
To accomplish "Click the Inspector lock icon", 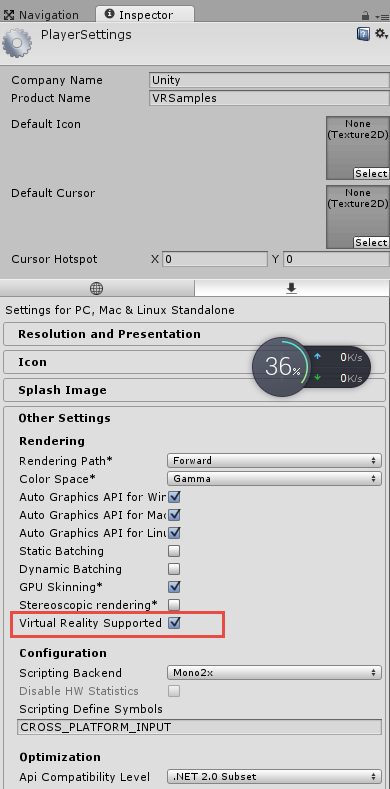I will coord(366,16).
